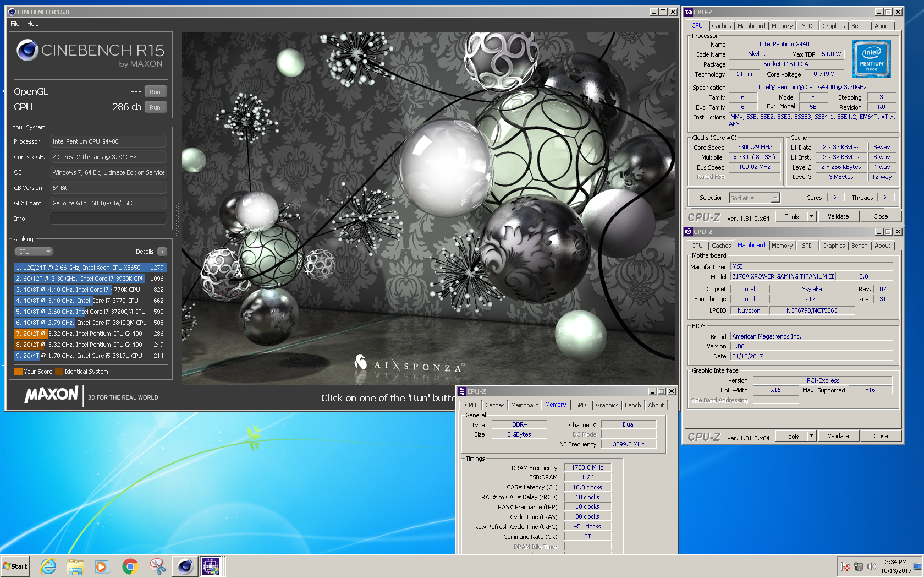Expand Tools dropdown arrow in top CPU-Z window

pos(811,216)
